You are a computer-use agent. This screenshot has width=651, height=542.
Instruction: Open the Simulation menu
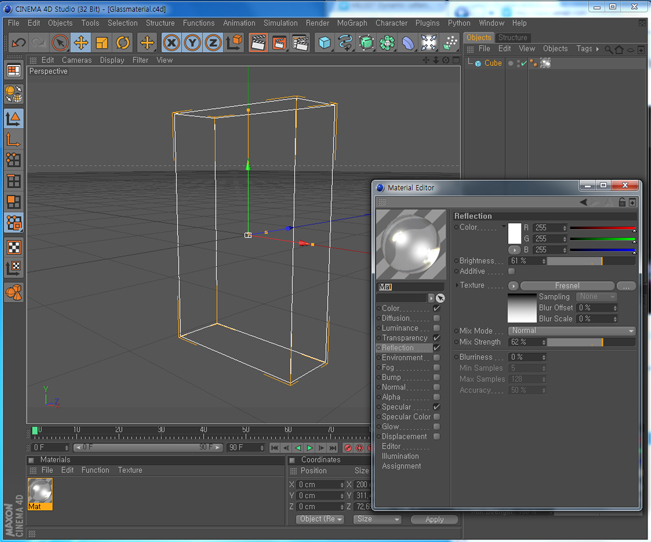(281, 23)
